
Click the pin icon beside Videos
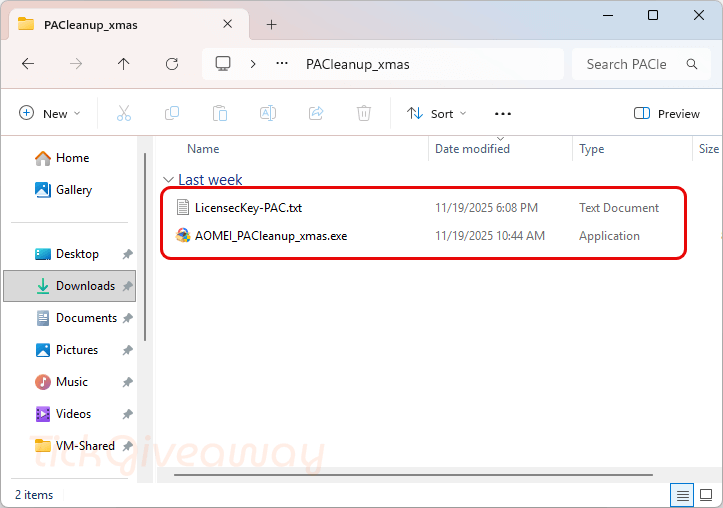tap(128, 414)
